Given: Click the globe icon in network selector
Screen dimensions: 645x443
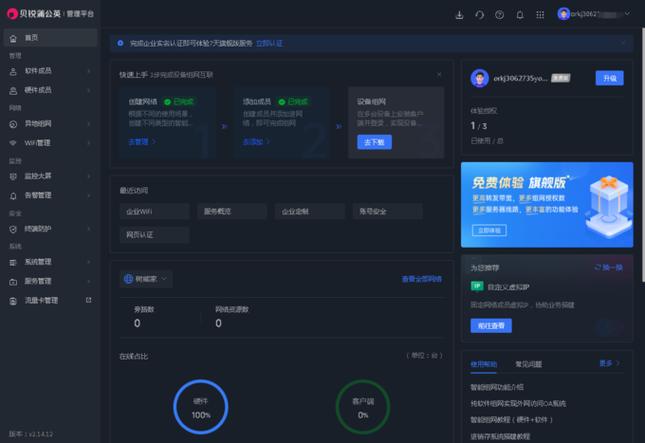Looking at the screenshot, I should (x=128, y=279).
